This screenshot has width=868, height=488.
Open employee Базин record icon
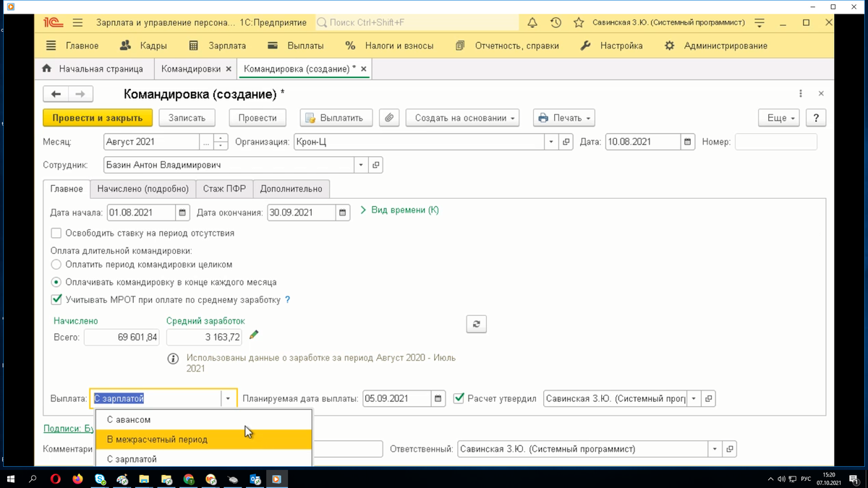pos(375,166)
